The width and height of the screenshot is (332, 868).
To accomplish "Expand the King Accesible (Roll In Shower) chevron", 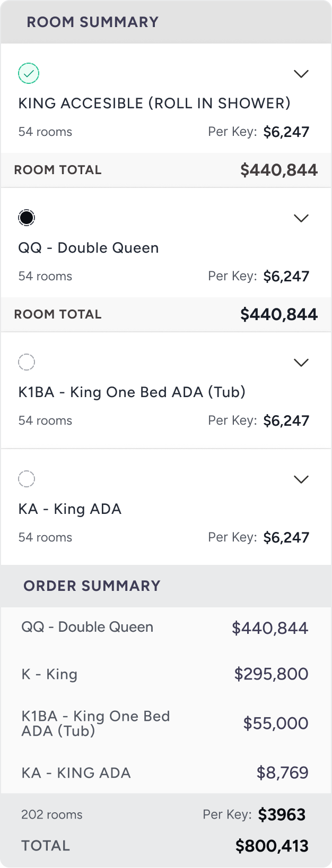I will pos(301,74).
